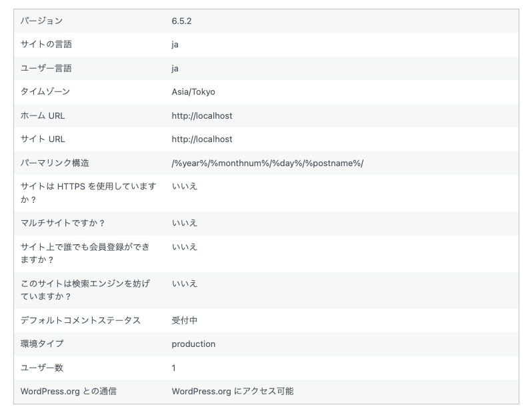Click the サイト URL row label

pyautogui.click(x=43, y=139)
